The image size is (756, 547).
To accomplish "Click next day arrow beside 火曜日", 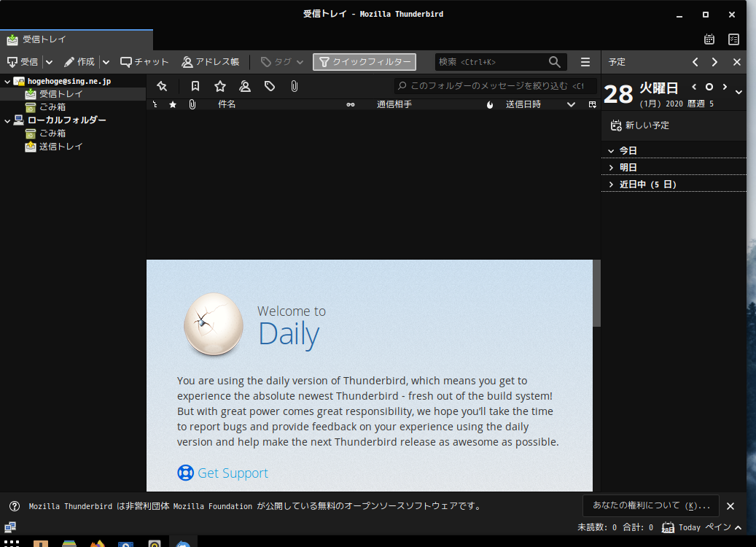I will point(725,87).
